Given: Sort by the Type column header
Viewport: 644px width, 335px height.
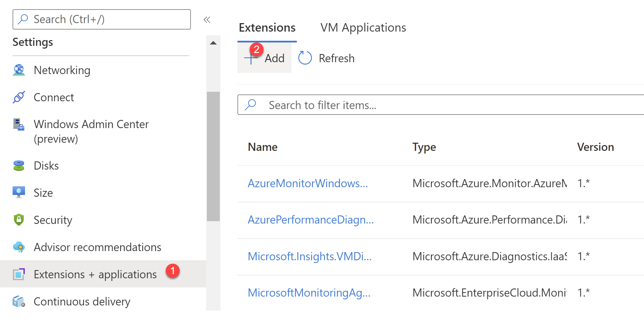Looking at the screenshot, I should (x=424, y=147).
